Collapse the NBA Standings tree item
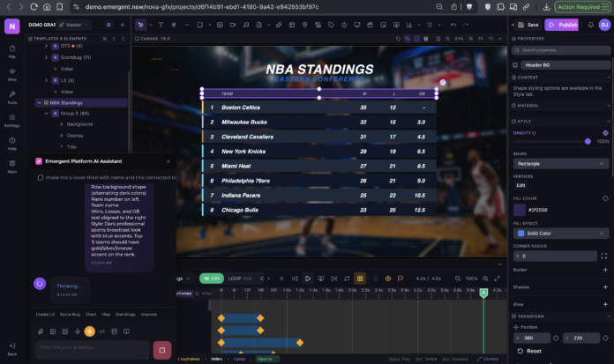This screenshot has width=614, height=364. click(39, 102)
